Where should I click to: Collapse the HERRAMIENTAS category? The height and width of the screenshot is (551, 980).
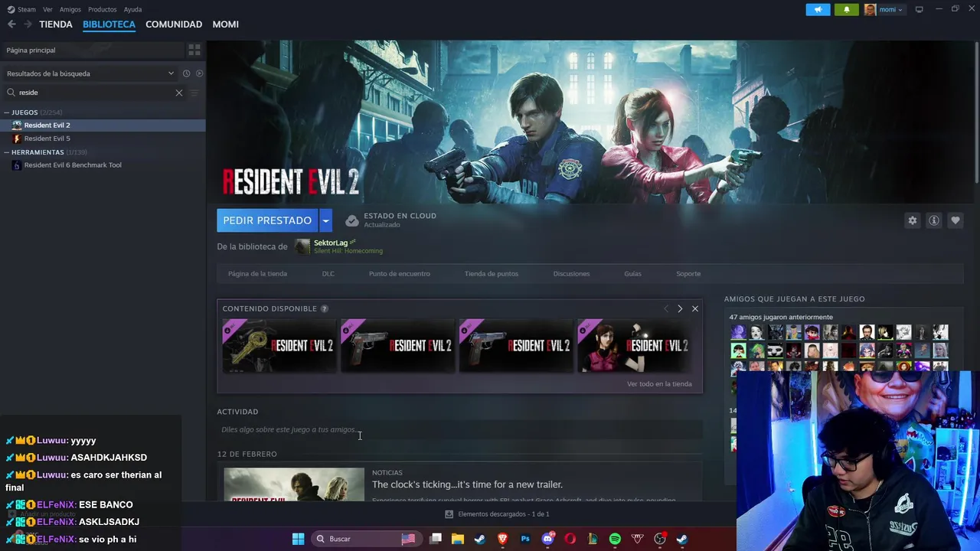click(x=7, y=152)
